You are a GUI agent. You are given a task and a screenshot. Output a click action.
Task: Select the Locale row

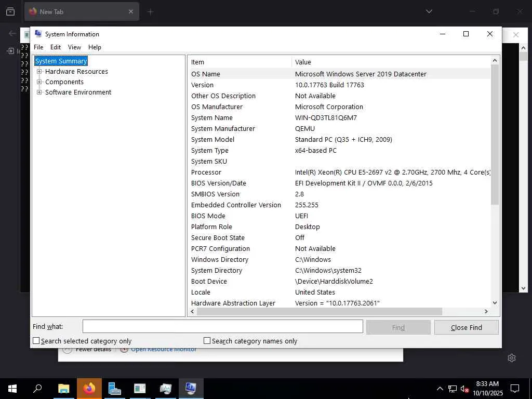(339, 292)
